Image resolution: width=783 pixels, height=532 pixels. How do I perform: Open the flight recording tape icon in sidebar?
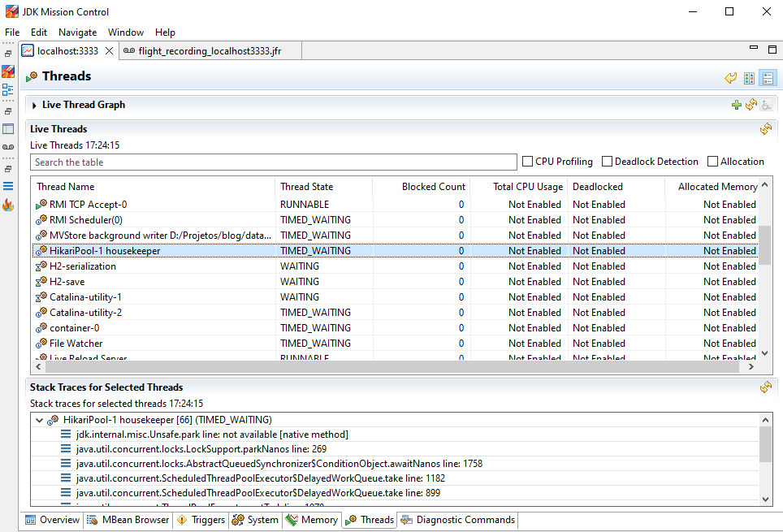coord(8,147)
